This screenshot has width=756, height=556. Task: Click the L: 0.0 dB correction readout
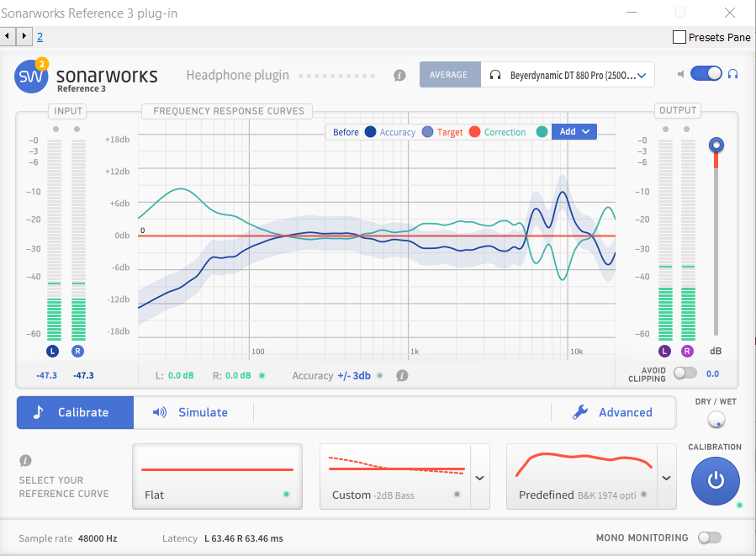coord(175,375)
